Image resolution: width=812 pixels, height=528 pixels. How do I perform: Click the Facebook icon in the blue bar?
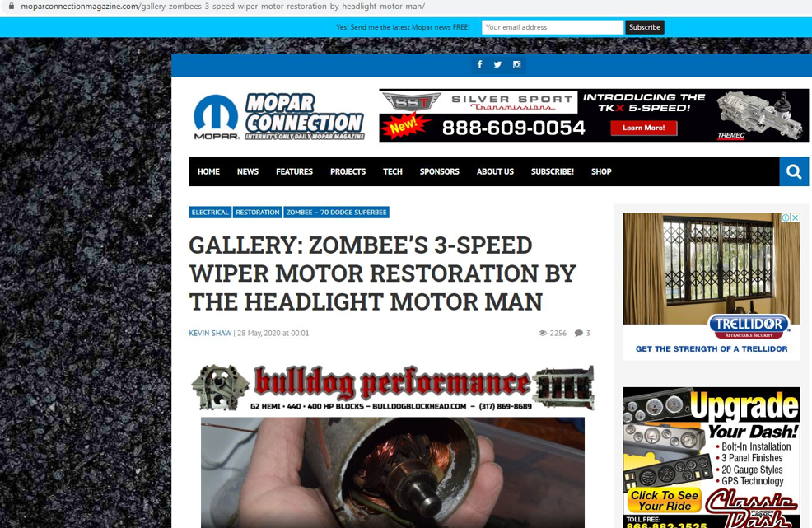(479, 64)
